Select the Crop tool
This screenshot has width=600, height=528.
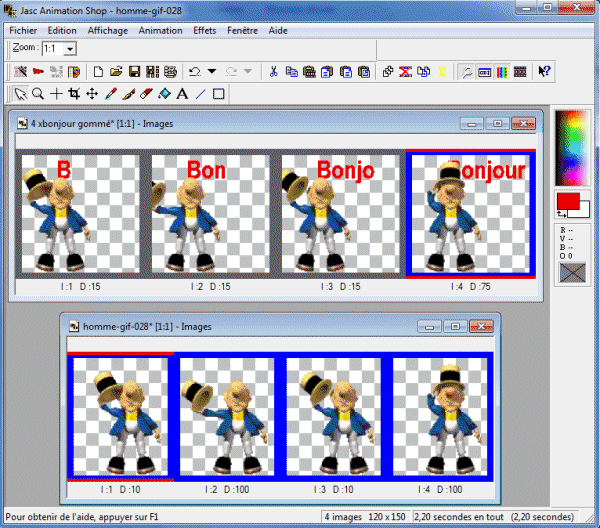[x=74, y=94]
